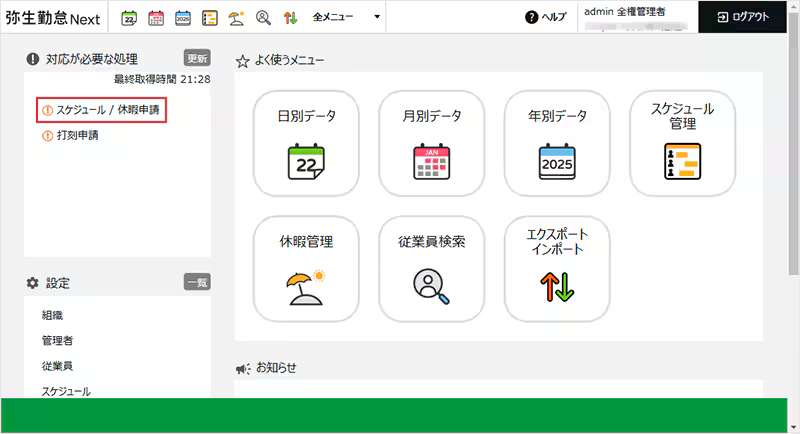Open the ヘルプ help link
Screen dimensions: 800x434
point(545,17)
